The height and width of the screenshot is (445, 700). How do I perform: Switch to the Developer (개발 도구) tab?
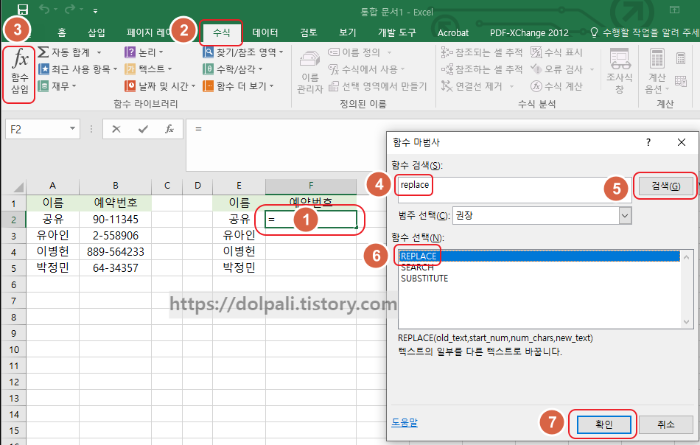pyautogui.click(x=397, y=33)
